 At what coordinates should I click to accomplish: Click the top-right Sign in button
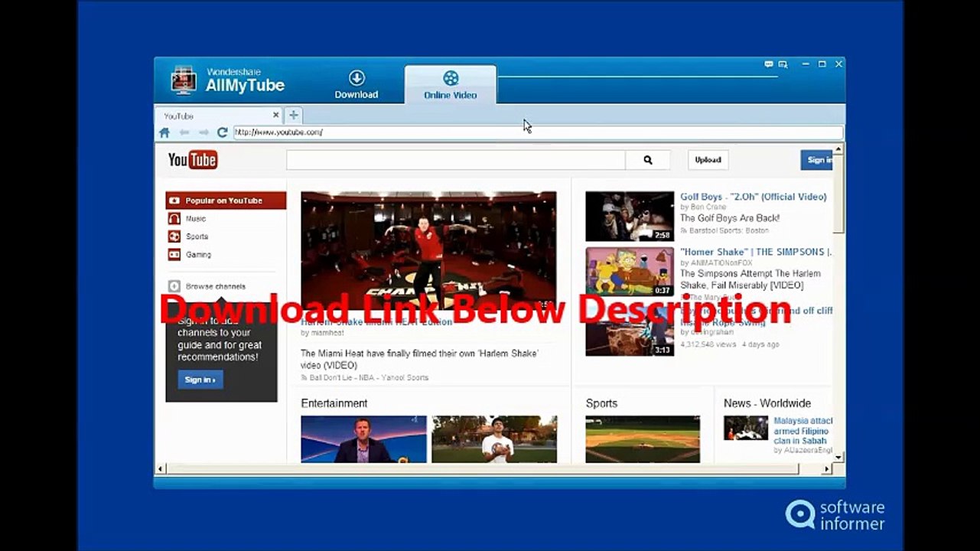coord(817,160)
